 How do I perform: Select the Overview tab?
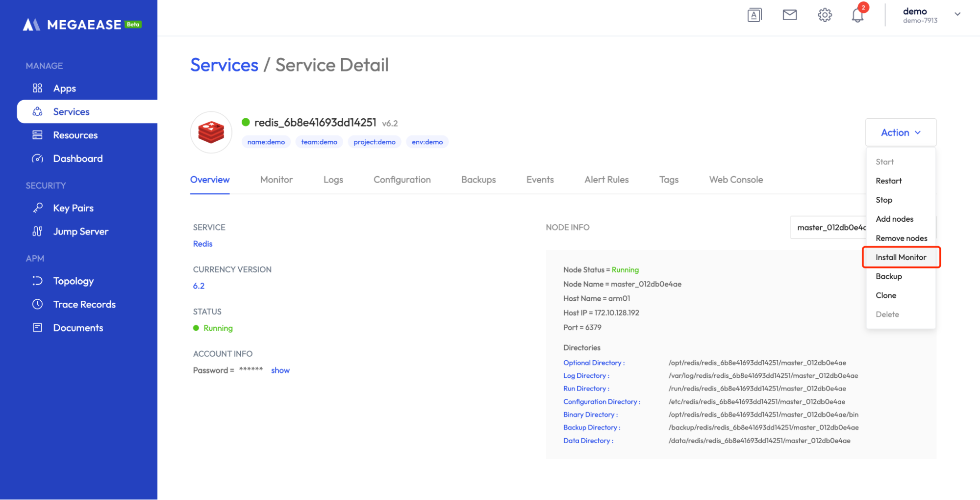click(x=210, y=180)
